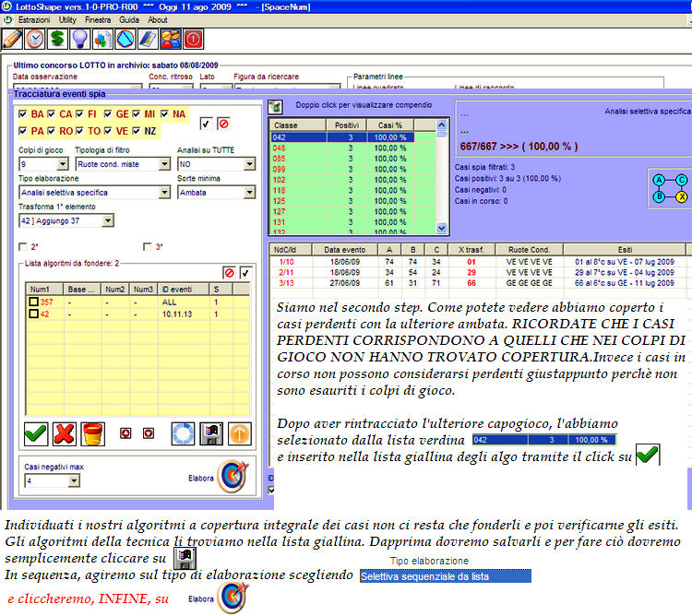692x616 pixels.
Task: Enable the 3° element checkbox
Action: click(148, 246)
